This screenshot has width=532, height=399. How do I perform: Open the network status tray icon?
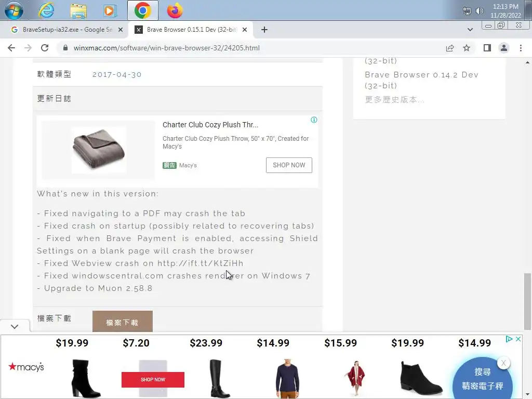click(x=467, y=11)
